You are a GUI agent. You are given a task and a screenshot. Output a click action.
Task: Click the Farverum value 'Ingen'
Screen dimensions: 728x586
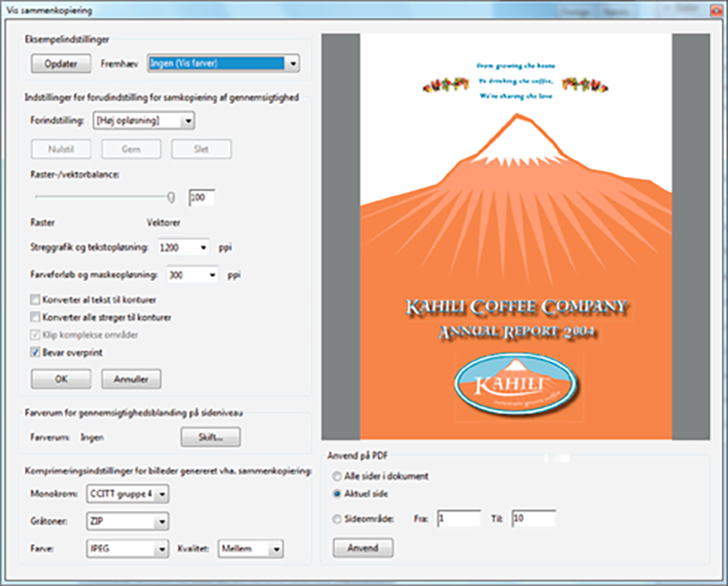click(x=92, y=438)
